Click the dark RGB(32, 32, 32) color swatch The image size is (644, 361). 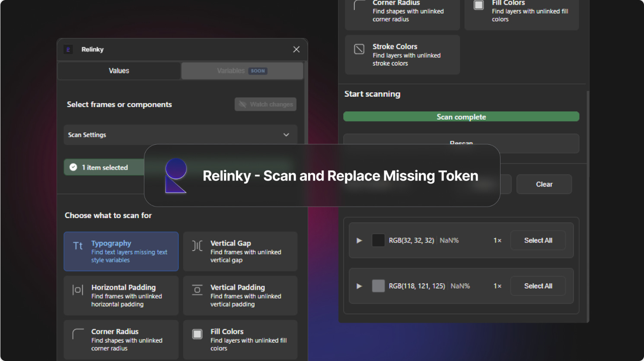point(378,241)
